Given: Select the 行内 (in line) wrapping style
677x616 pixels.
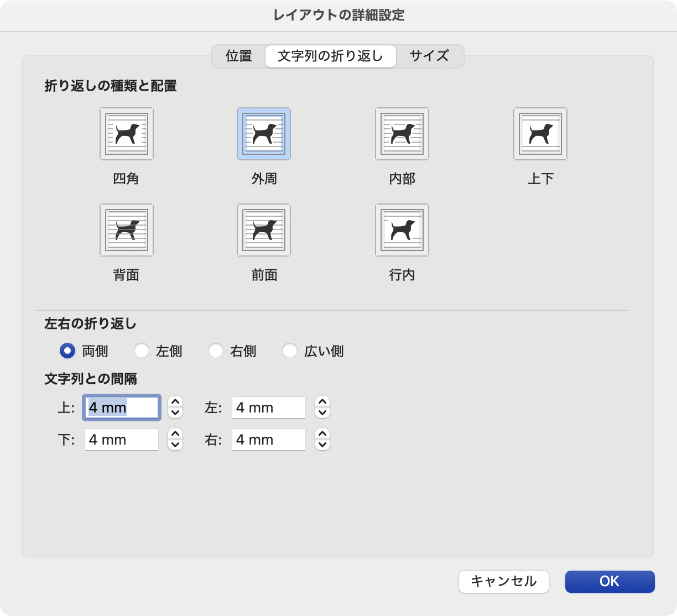Looking at the screenshot, I should [402, 230].
